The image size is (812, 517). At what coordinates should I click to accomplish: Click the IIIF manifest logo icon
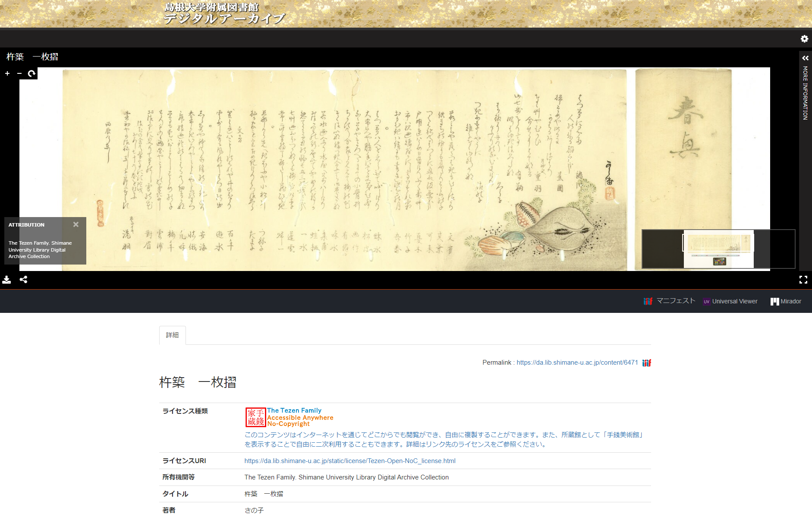(648, 301)
